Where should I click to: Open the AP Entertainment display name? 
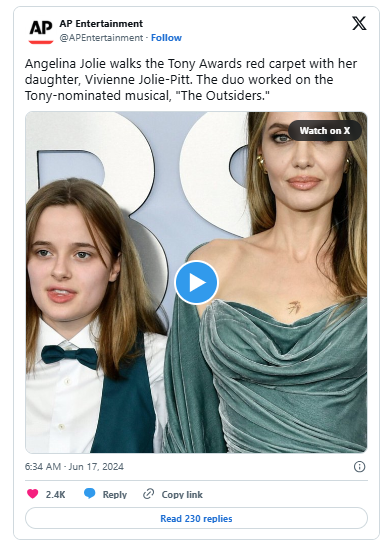tap(101, 24)
